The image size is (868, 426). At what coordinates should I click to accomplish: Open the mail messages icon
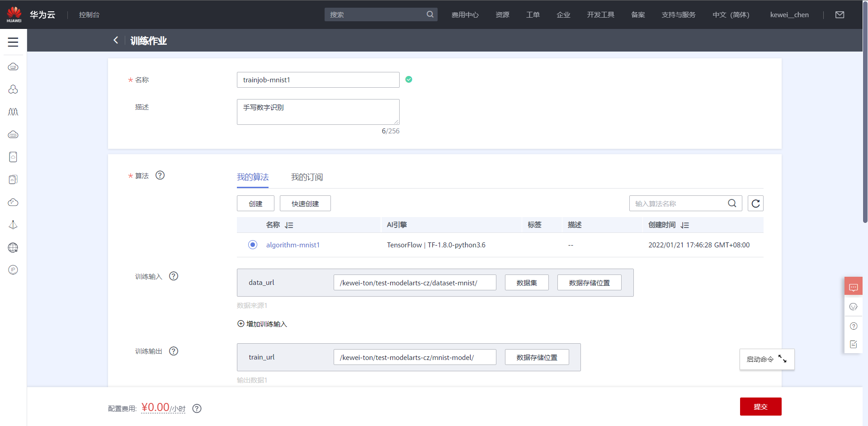click(840, 14)
